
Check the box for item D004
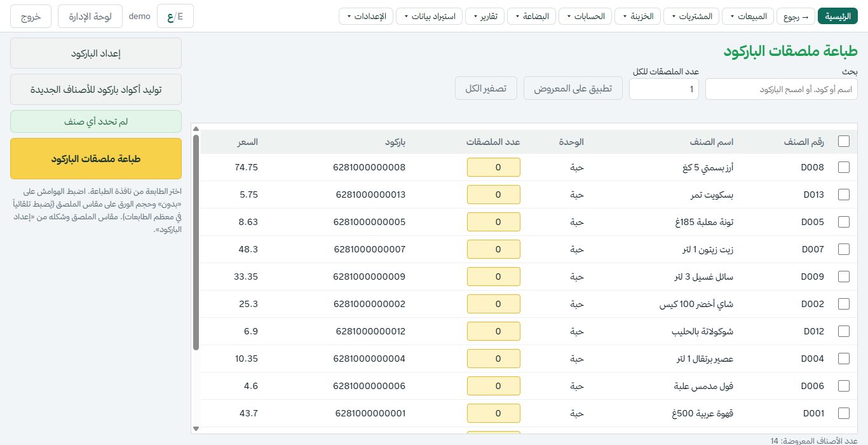[x=844, y=359]
